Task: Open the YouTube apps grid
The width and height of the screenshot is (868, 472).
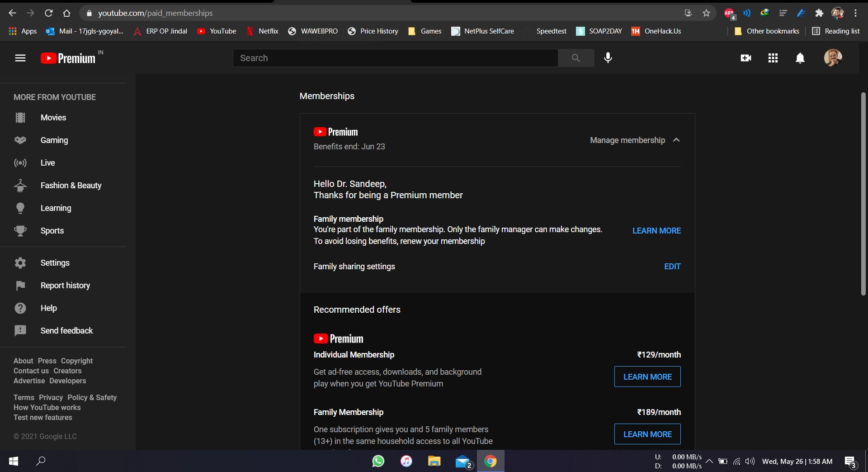Action: [x=773, y=58]
